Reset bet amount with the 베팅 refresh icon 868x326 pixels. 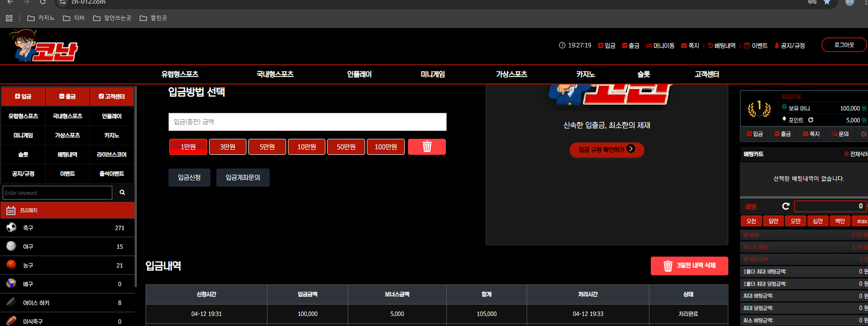point(785,206)
